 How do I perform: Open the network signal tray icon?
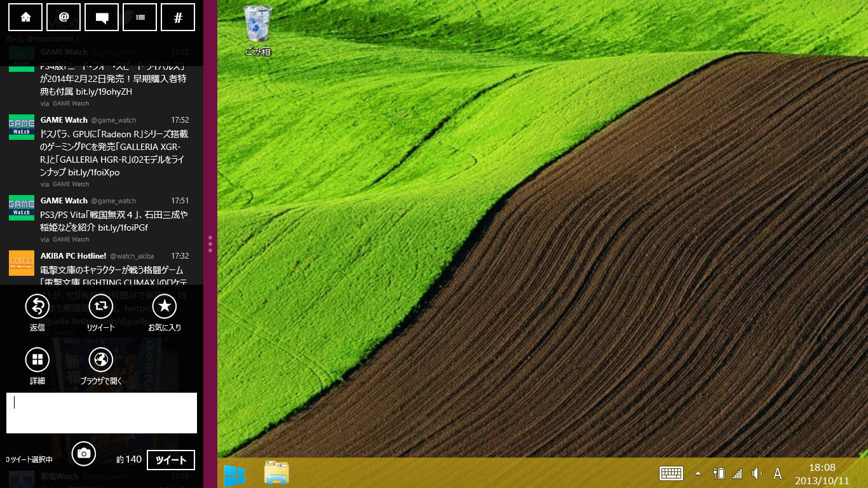[737, 473]
